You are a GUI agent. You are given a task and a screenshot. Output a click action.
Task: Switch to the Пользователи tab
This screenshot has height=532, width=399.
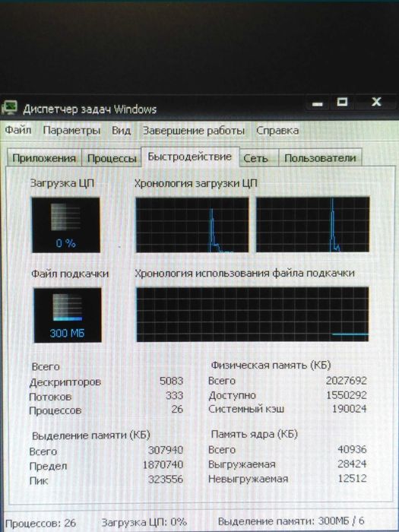coord(320,158)
